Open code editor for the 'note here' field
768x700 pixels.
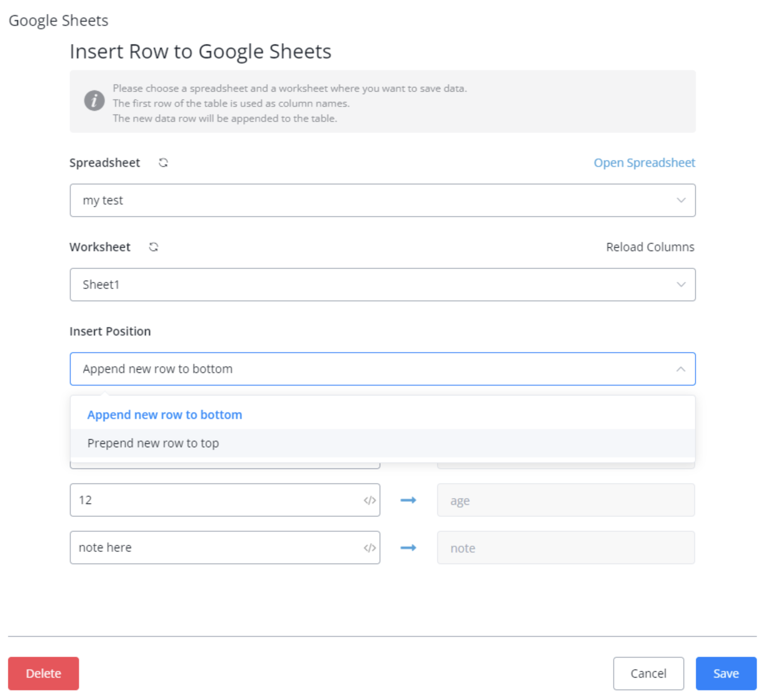pyautogui.click(x=370, y=548)
